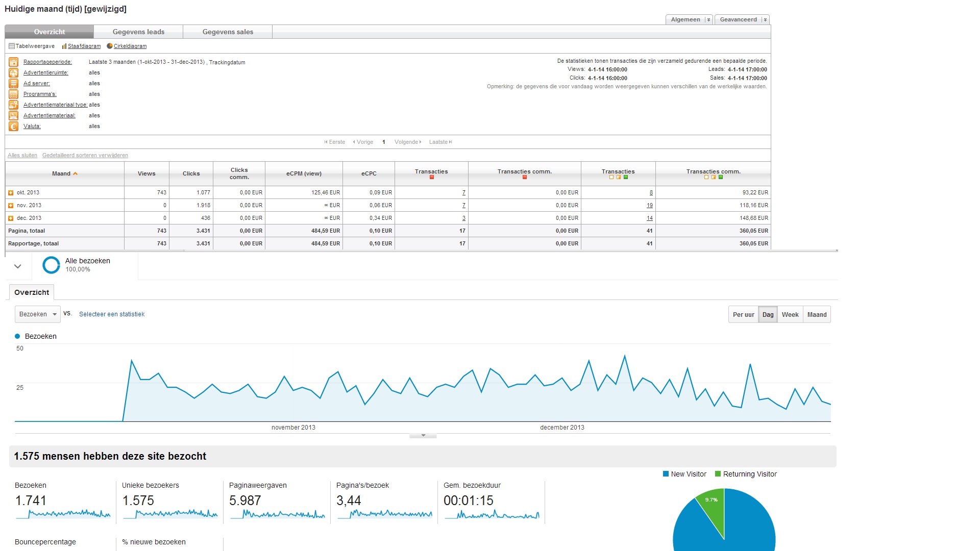
Task: Sort by eCPC column header
Action: [369, 174]
